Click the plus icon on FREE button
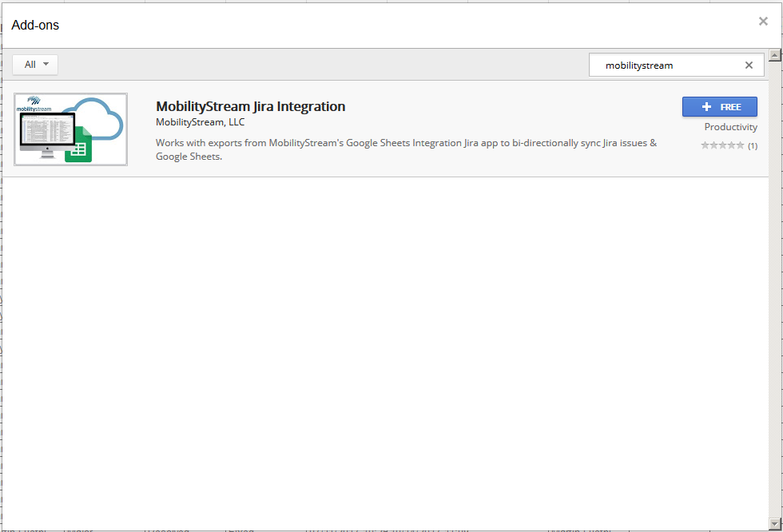 [x=705, y=107]
